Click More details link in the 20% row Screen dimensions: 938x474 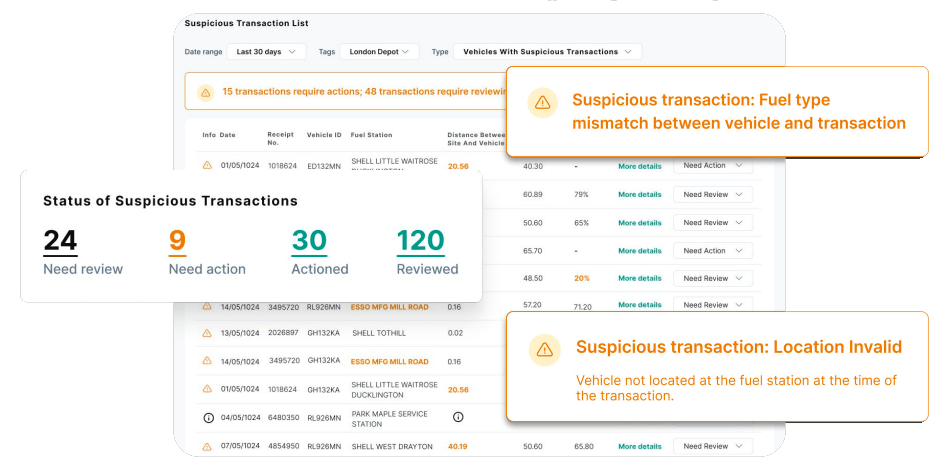tap(639, 278)
